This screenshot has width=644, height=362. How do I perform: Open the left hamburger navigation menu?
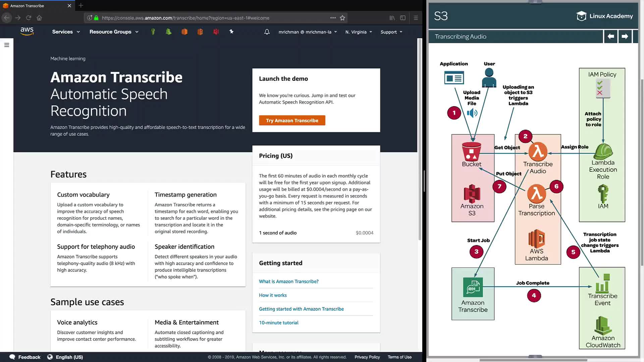[6, 45]
